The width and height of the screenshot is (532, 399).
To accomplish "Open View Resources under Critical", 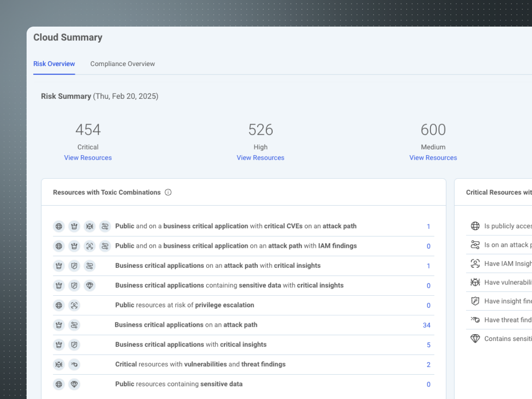I will (88, 158).
